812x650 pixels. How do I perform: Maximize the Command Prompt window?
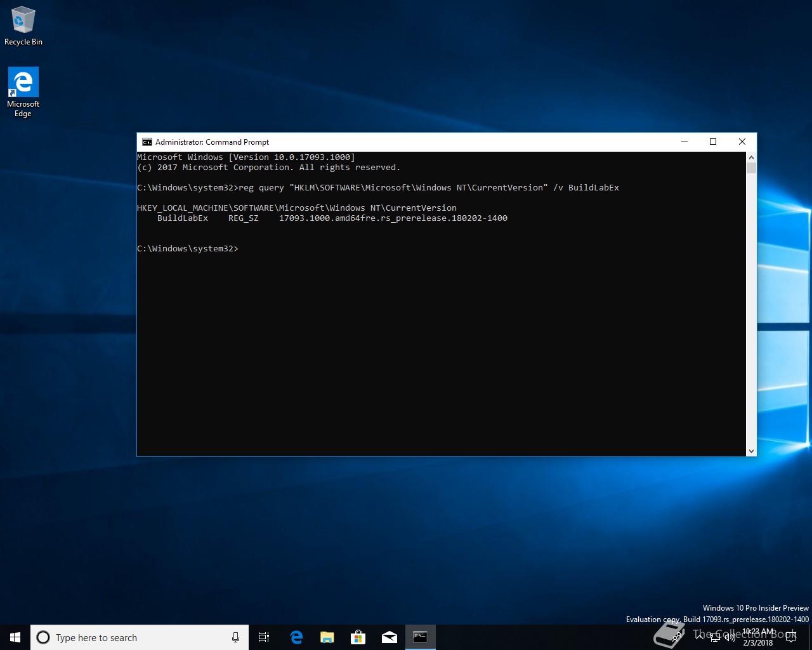pos(712,142)
